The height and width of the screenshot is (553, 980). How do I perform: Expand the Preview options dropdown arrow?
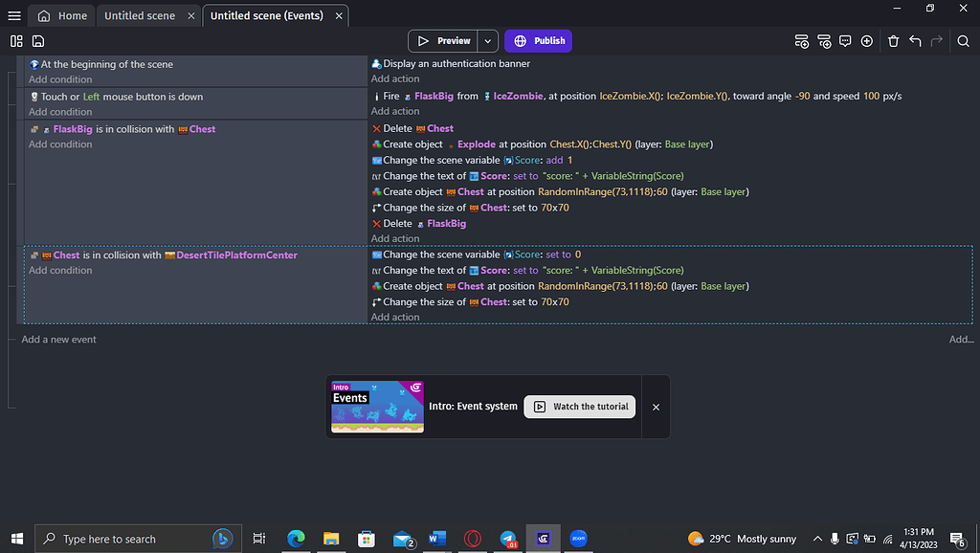[x=488, y=41]
